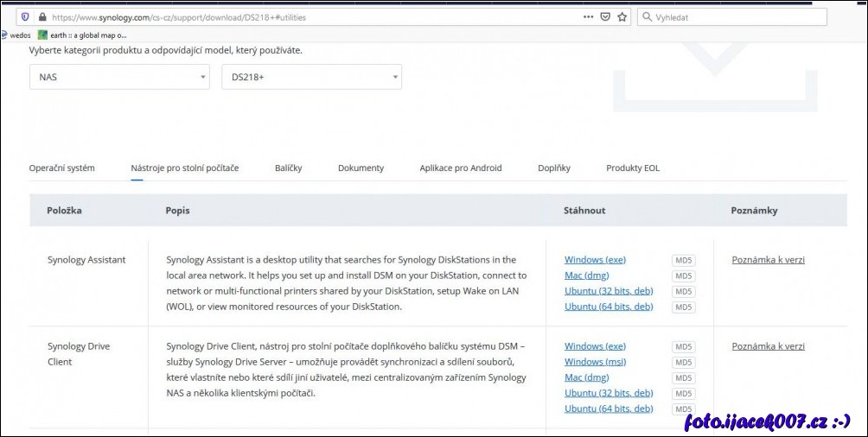
Task: Download Synology Assistant Windows (exe)
Action: tap(595, 260)
